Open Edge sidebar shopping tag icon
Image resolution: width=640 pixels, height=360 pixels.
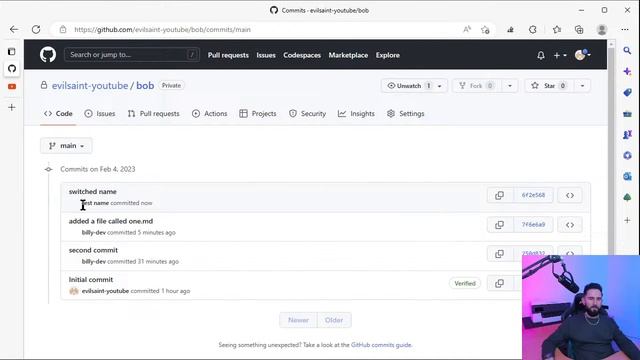pyautogui.click(x=627, y=93)
